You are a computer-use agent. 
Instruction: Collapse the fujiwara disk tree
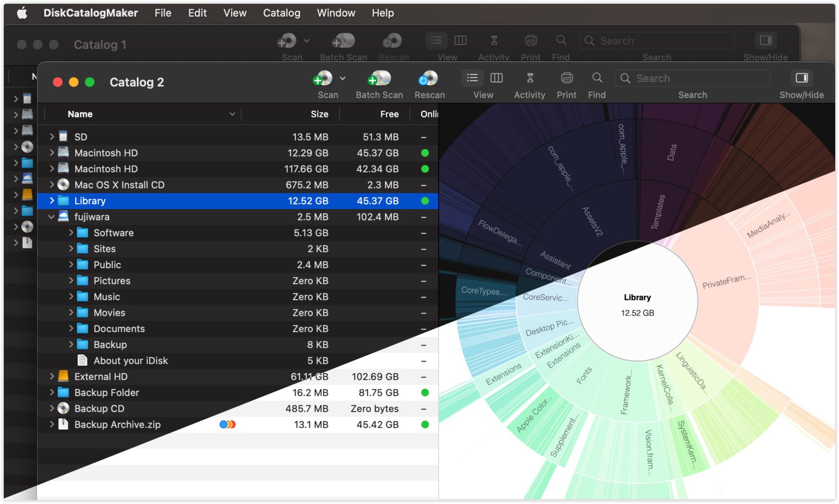pos(51,217)
